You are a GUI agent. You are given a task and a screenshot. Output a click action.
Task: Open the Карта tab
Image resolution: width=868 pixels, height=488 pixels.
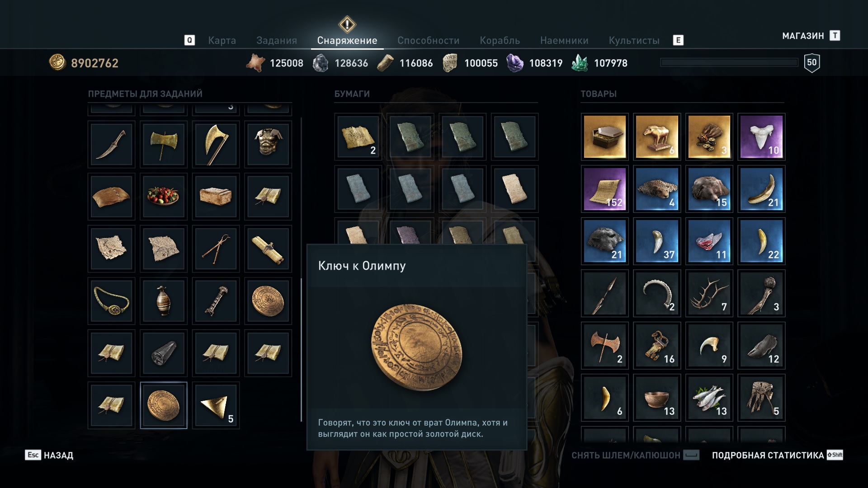[x=222, y=40]
